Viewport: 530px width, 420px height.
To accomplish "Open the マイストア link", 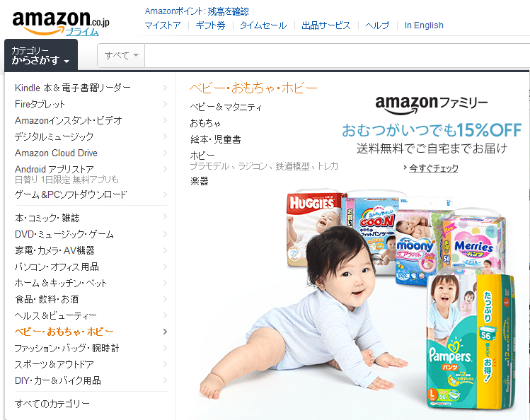I will click(163, 25).
